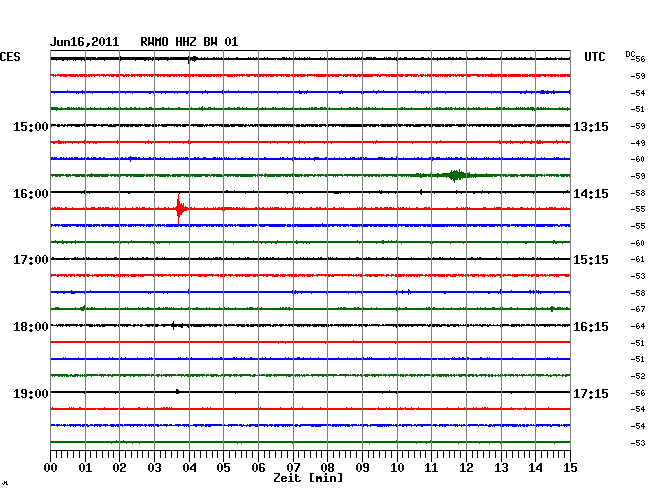Click the black blip on the 19:00 trace
This screenshot has height=494, width=650.
click(177, 392)
